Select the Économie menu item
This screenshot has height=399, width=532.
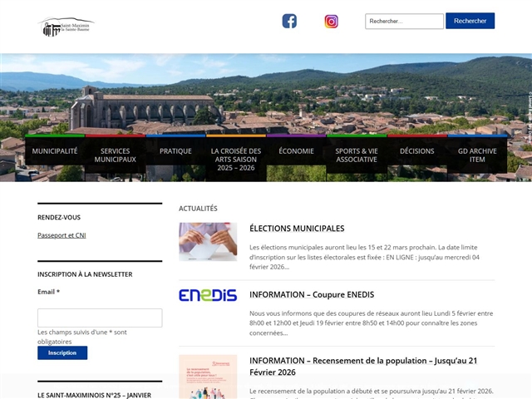[296, 151]
